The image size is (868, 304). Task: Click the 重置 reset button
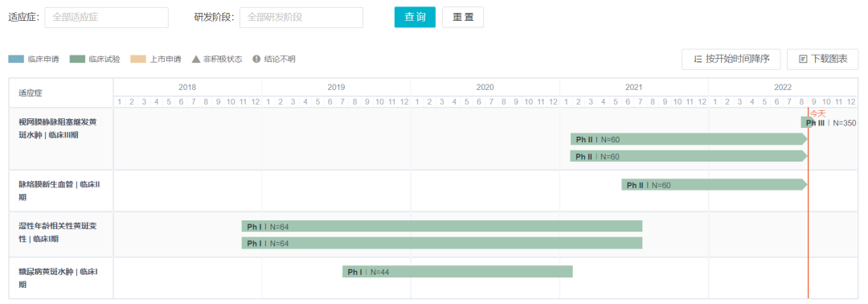point(463,17)
